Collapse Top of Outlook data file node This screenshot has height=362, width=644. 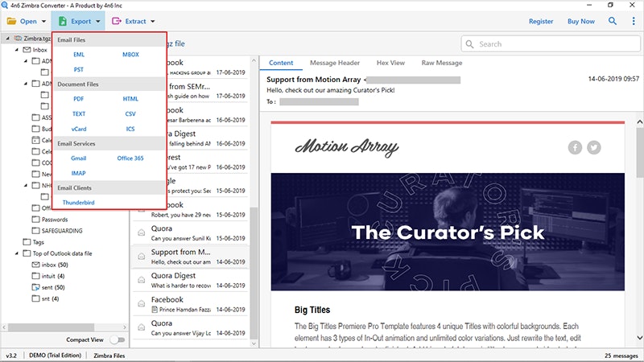(x=16, y=253)
